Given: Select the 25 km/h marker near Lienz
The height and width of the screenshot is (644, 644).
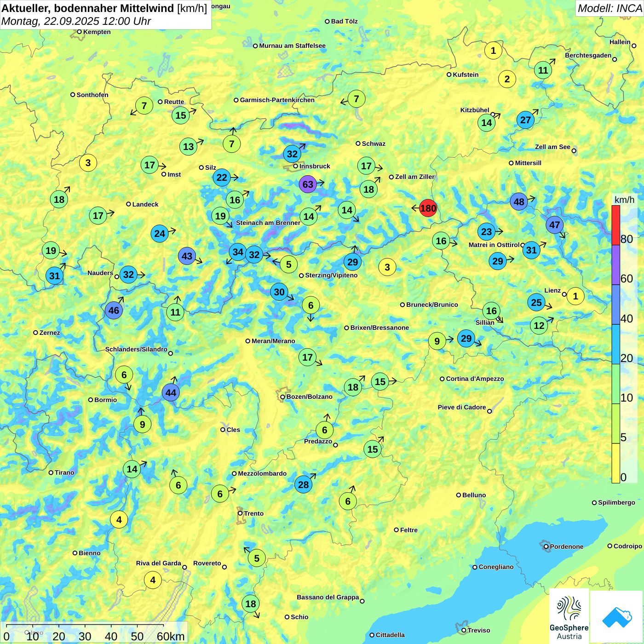Looking at the screenshot, I should 536,302.
